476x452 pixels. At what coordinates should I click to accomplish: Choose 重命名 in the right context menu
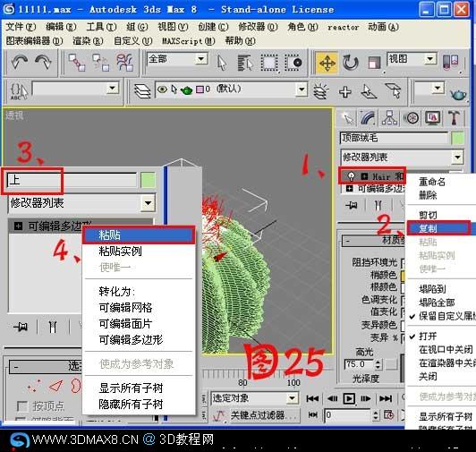click(x=441, y=182)
